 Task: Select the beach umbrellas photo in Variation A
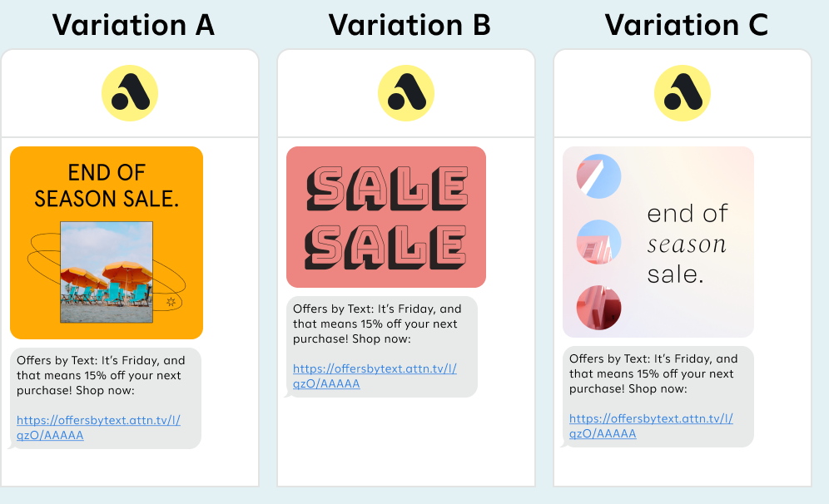(x=107, y=272)
